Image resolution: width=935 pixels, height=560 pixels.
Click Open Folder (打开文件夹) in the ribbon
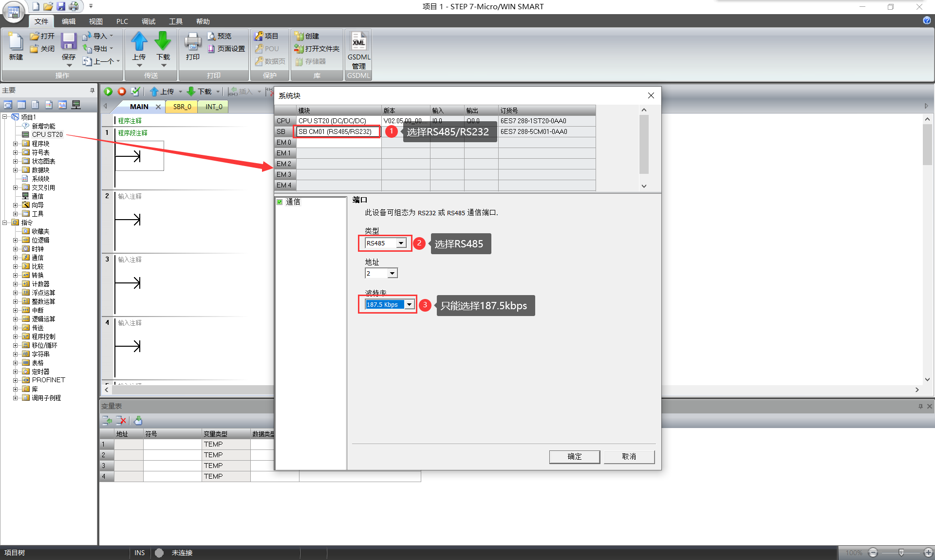click(x=317, y=49)
